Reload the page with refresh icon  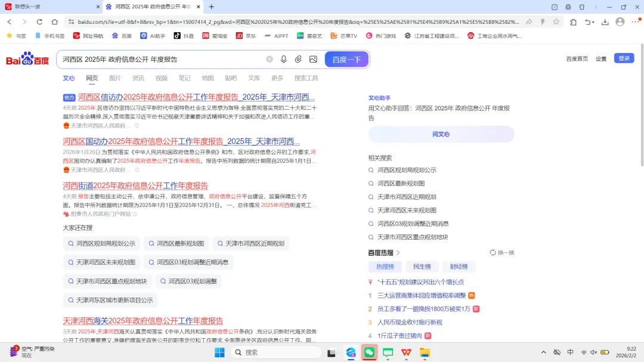point(39,22)
